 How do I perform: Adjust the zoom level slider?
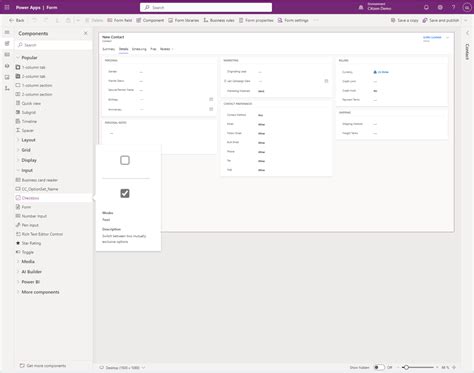click(418, 367)
